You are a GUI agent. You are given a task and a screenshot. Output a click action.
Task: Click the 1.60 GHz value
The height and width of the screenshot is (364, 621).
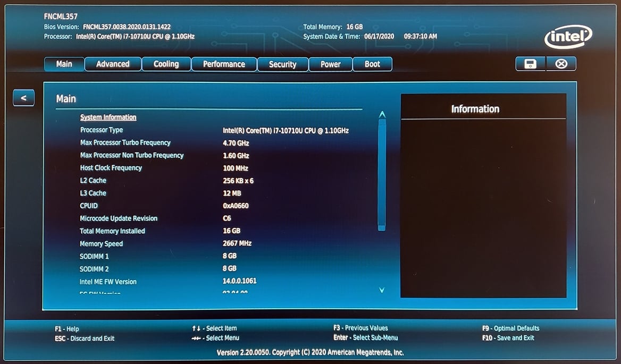tap(236, 156)
